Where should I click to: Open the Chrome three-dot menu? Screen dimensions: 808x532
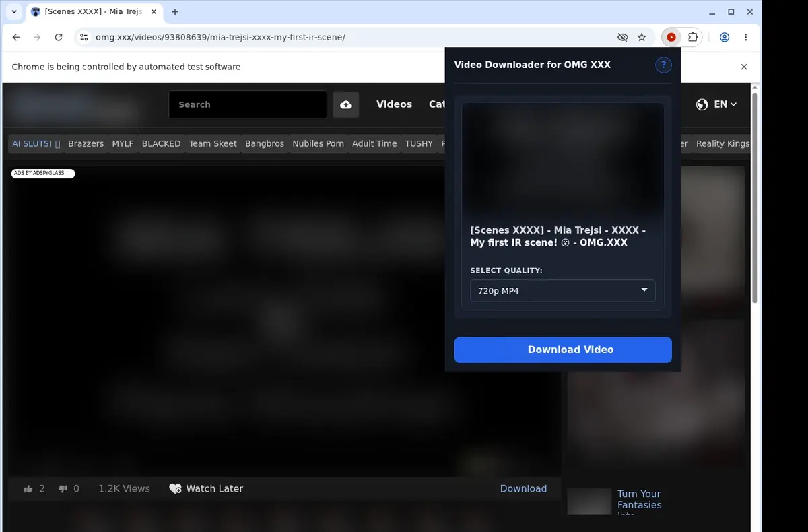pyautogui.click(x=745, y=37)
